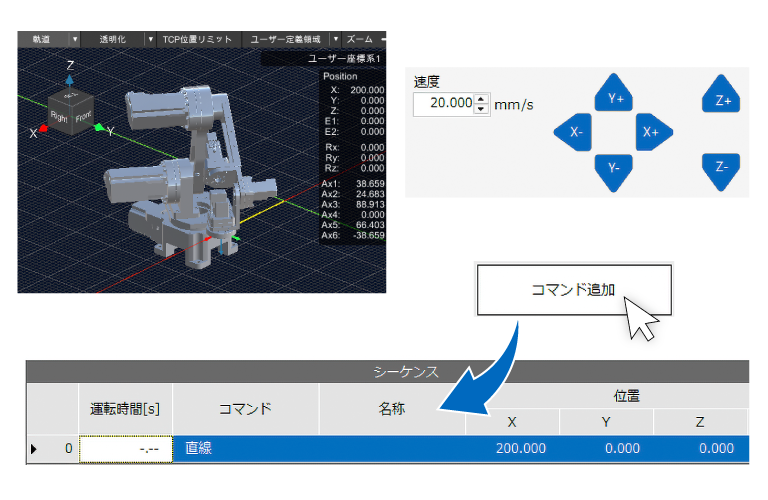The height and width of the screenshot is (500, 768).
Task: Select the 直線 command cell in row 0
Action: point(245,449)
